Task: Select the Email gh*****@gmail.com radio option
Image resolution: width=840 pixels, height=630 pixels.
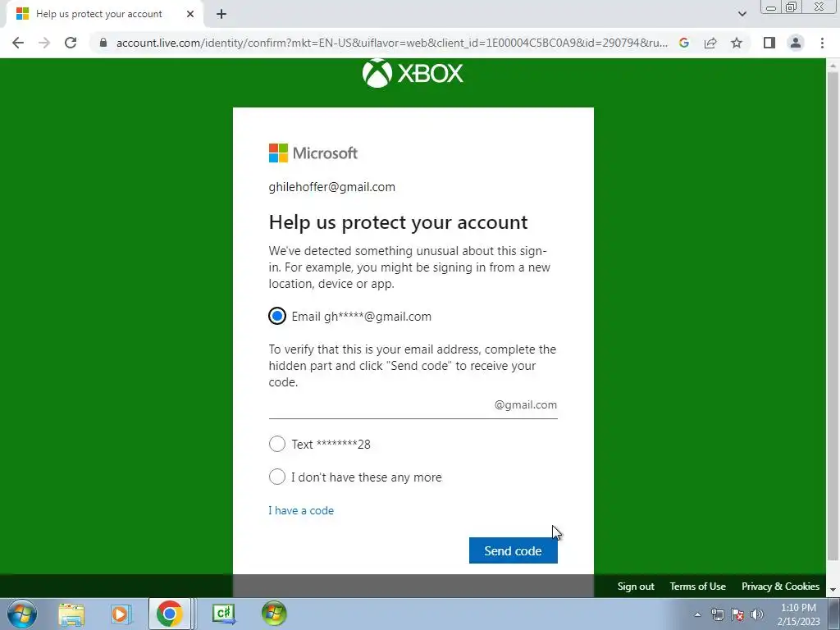Action: (x=277, y=316)
